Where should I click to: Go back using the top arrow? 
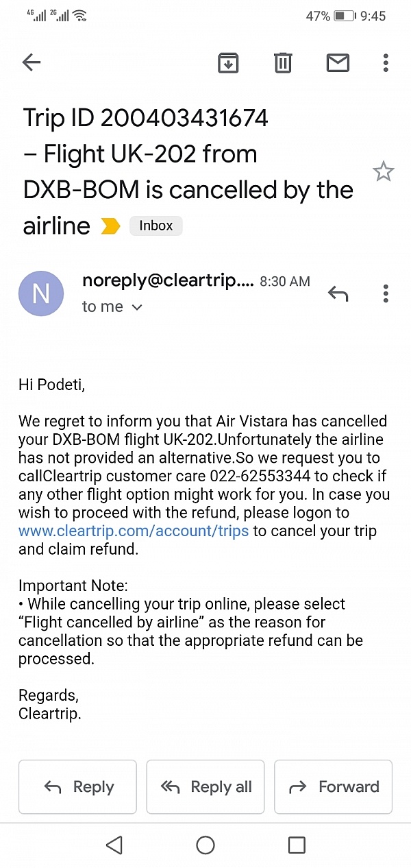[32, 63]
